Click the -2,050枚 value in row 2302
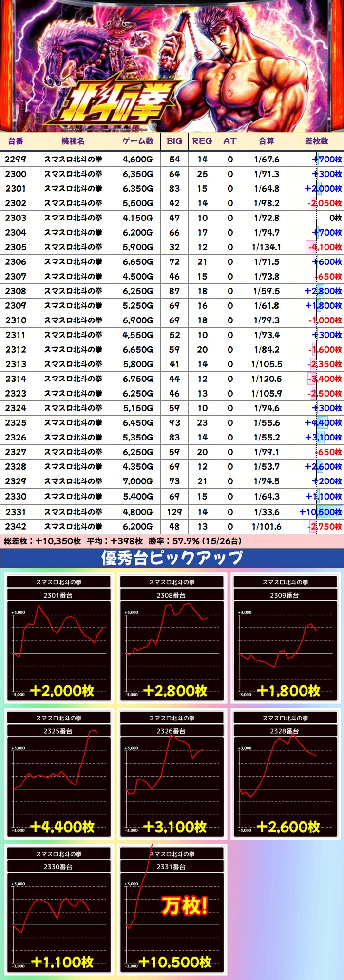Screen dimensions: 344x980 click(x=325, y=203)
